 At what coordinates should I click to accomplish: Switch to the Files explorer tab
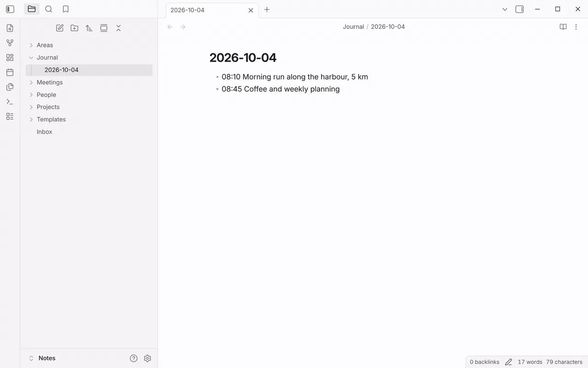coord(32,9)
